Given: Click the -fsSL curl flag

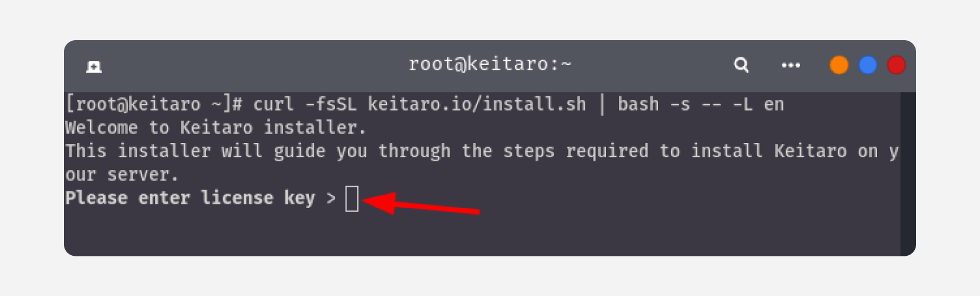Looking at the screenshot, I should (x=331, y=105).
